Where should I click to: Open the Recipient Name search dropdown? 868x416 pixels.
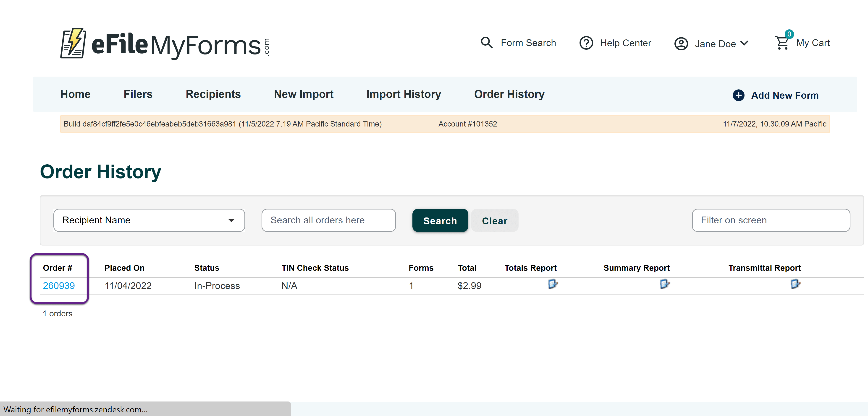(x=149, y=220)
